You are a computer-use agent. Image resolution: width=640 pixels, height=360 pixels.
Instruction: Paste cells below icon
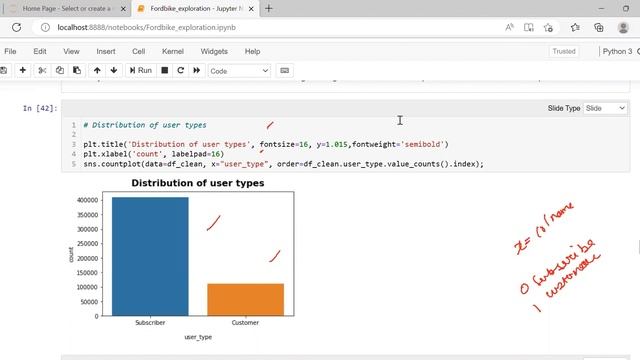[77, 71]
